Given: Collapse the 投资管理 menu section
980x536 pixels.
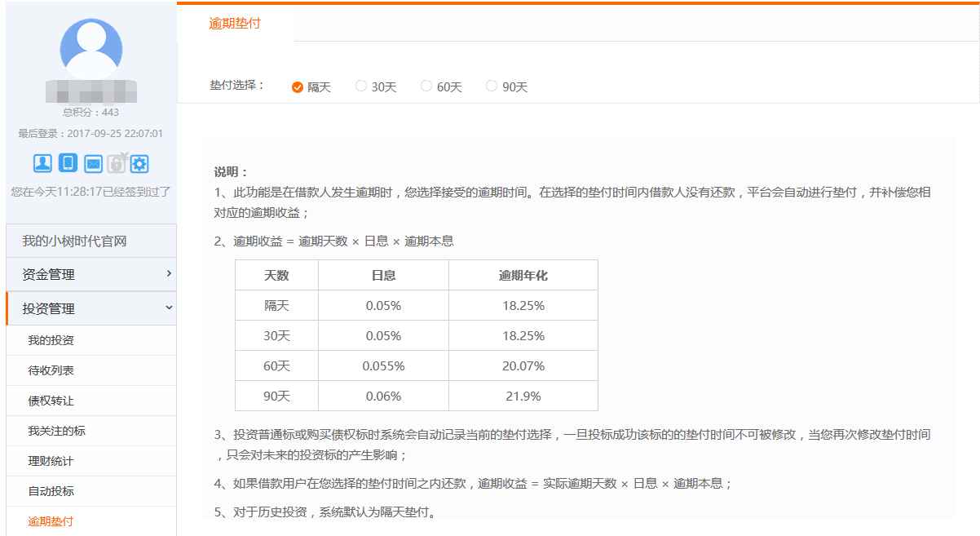Looking at the screenshot, I should pyautogui.click(x=91, y=308).
